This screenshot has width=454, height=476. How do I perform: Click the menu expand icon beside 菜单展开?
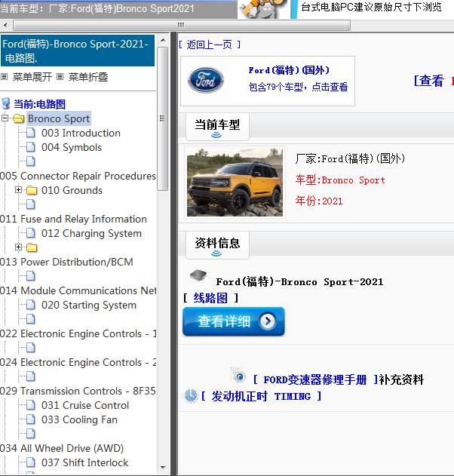(4, 77)
